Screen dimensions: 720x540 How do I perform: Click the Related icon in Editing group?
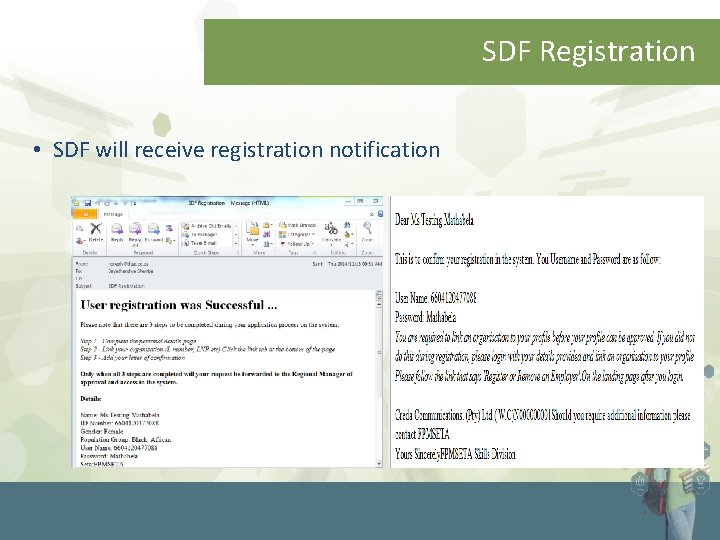pyautogui.click(x=348, y=235)
